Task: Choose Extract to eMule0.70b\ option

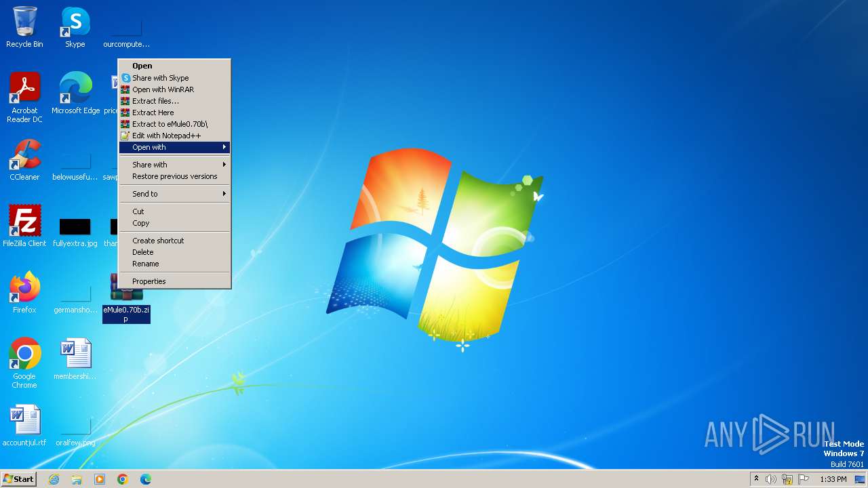Action: click(x=175, y=124)
